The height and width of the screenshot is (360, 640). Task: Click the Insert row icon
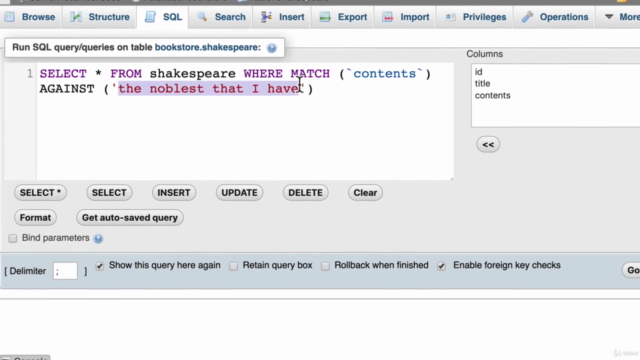pos(266,17)
